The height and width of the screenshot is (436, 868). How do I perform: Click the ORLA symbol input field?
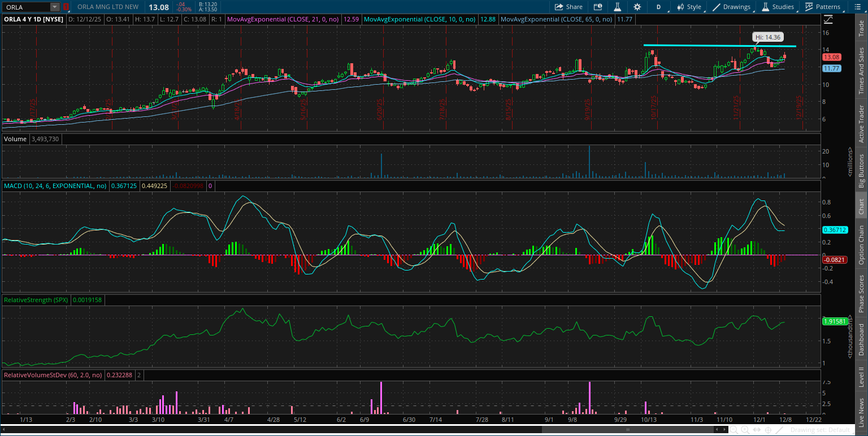point(26,7)
